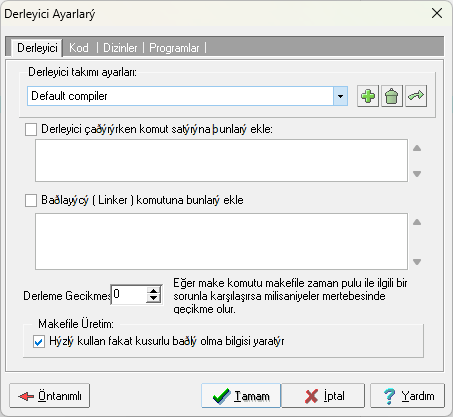Click the compiler commands text area
This screenshot has width=453, height=417.
point(221,161)
